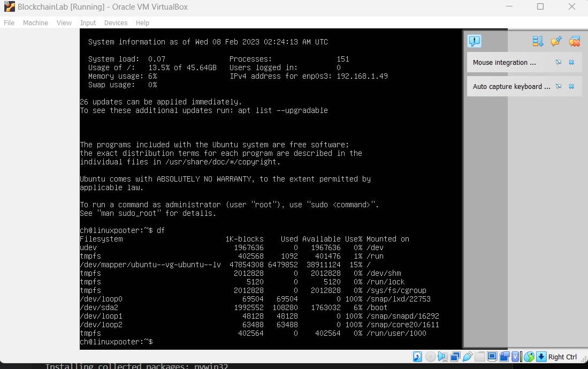
Task: Click the notification sort order icon
Action: pos(538,41)
